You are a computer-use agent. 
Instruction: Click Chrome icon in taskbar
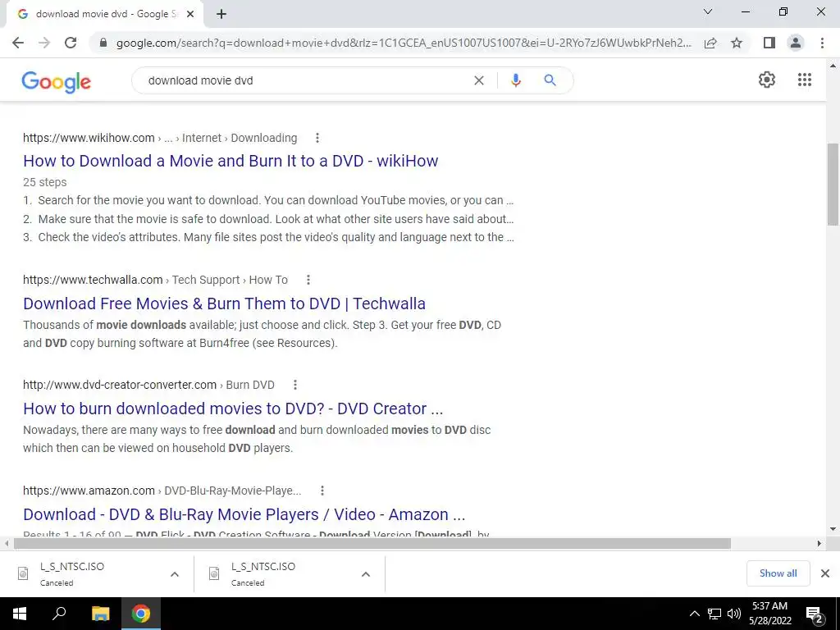(x=141, y=614)
